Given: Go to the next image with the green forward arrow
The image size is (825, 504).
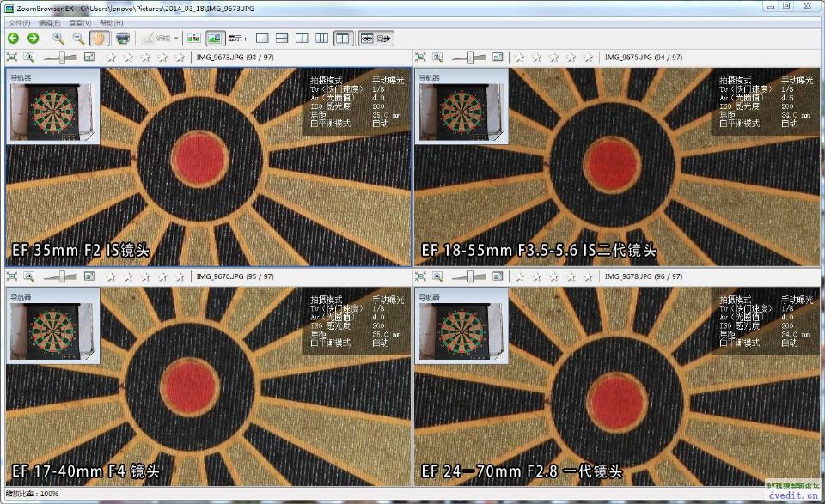Looking at the screenshot, I should tap(34, 38).
